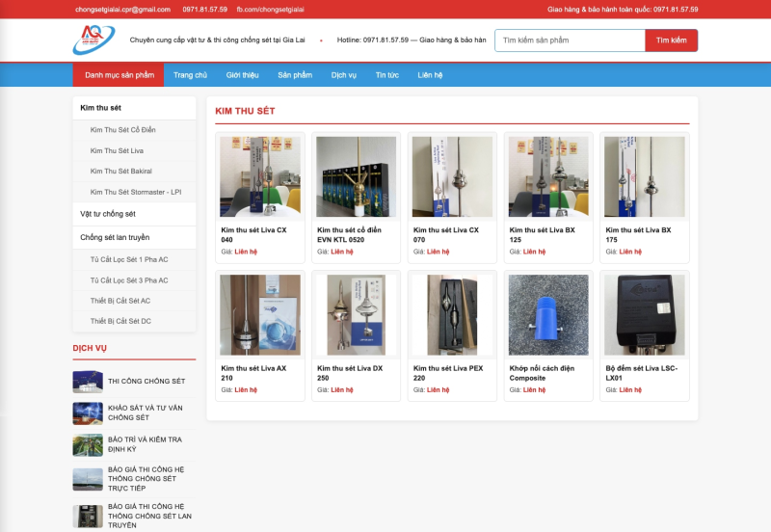The image size is (771, 532).
Task: Click Kim thu sét Liva CX 070 image
Action: [x=452, y=176]
